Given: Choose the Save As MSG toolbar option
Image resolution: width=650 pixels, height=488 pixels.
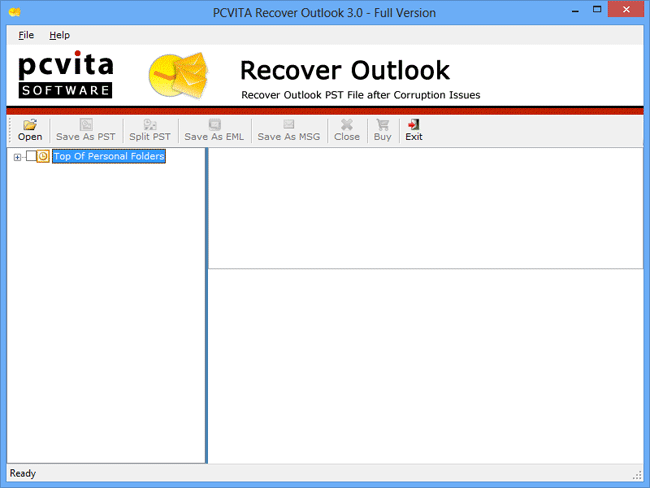Looking at the screenshot, I should coord(288,125).
